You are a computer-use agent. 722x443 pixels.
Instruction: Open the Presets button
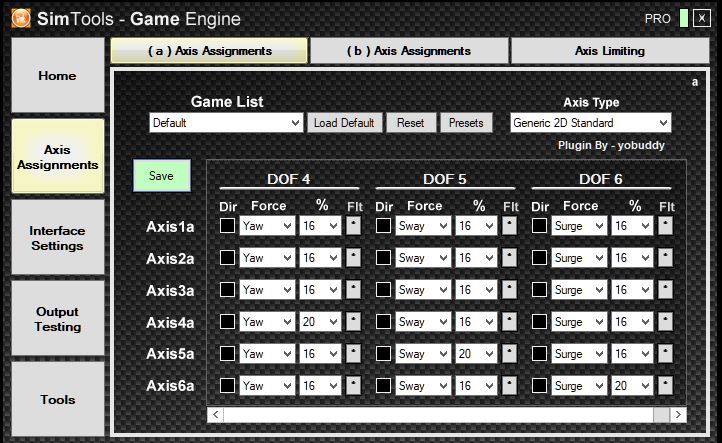click(466, 123)
